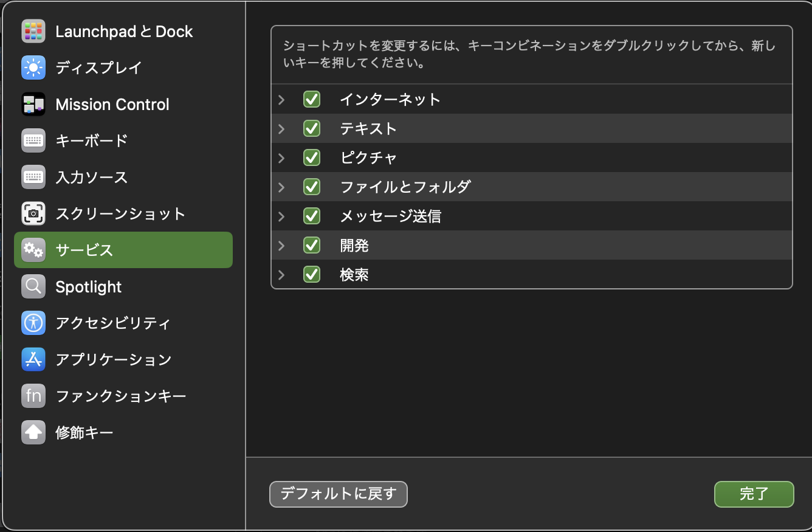Click the Launchpad と Dock grid icon
Viewport: 812px width, 532px height.
33,32
